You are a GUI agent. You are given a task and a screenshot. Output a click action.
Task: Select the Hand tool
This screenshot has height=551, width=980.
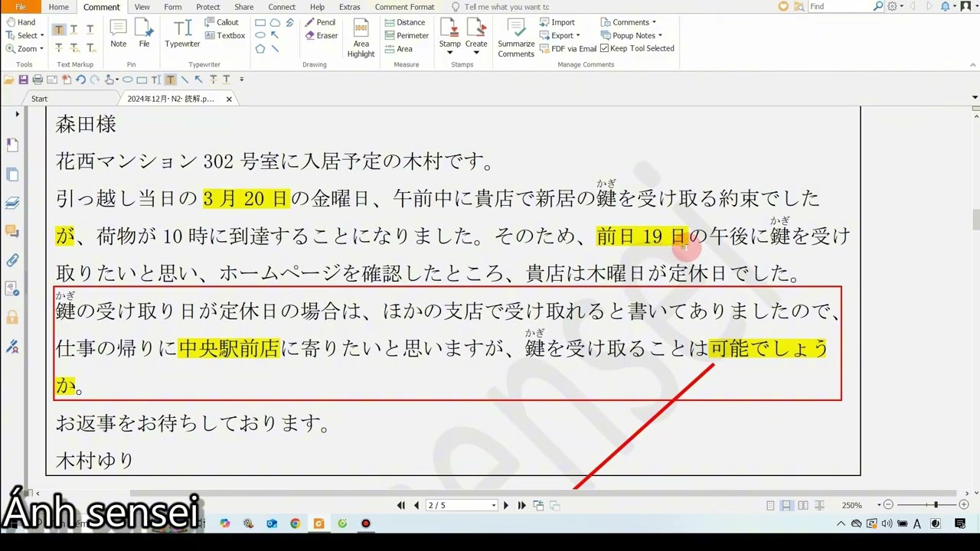point(21,22)
